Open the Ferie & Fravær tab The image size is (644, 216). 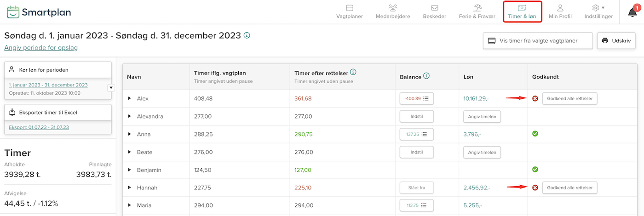[477, 12]
